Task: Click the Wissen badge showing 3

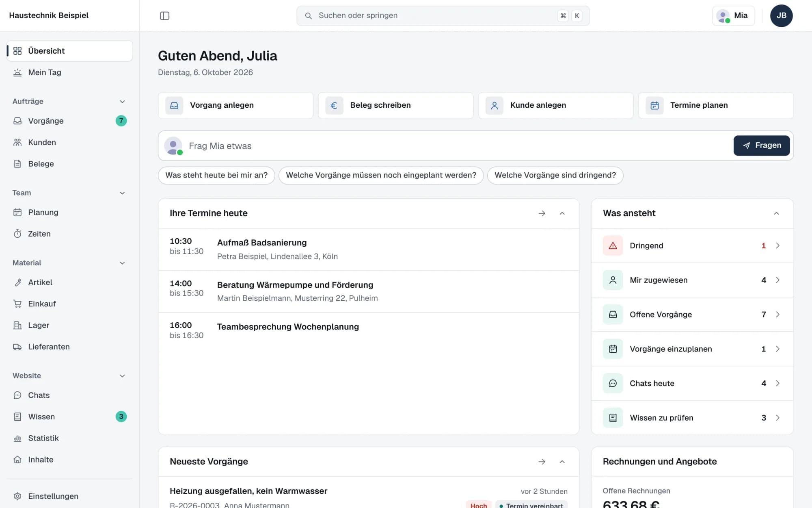Action: [121, 417]
